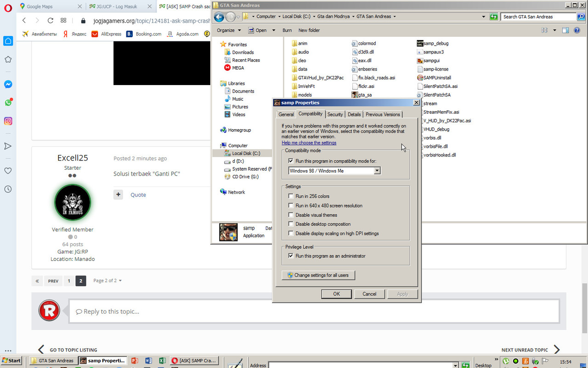
Task: Click the Reply to this topic field
Action: tap(314, 311)
